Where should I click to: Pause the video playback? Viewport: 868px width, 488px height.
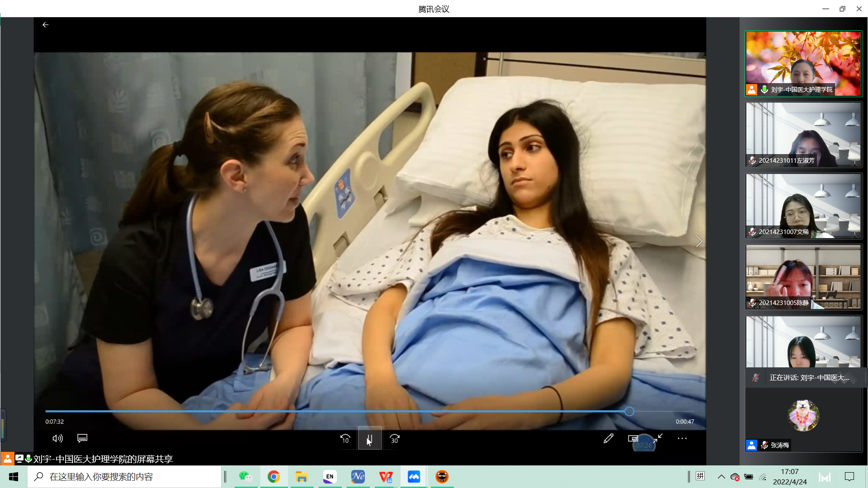(x=370, y=439)
